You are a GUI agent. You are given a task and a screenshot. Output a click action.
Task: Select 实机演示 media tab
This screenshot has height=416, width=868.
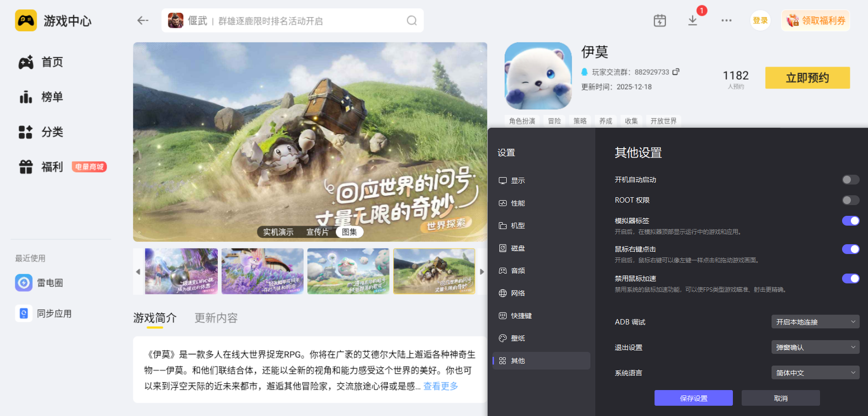[278, 232]
